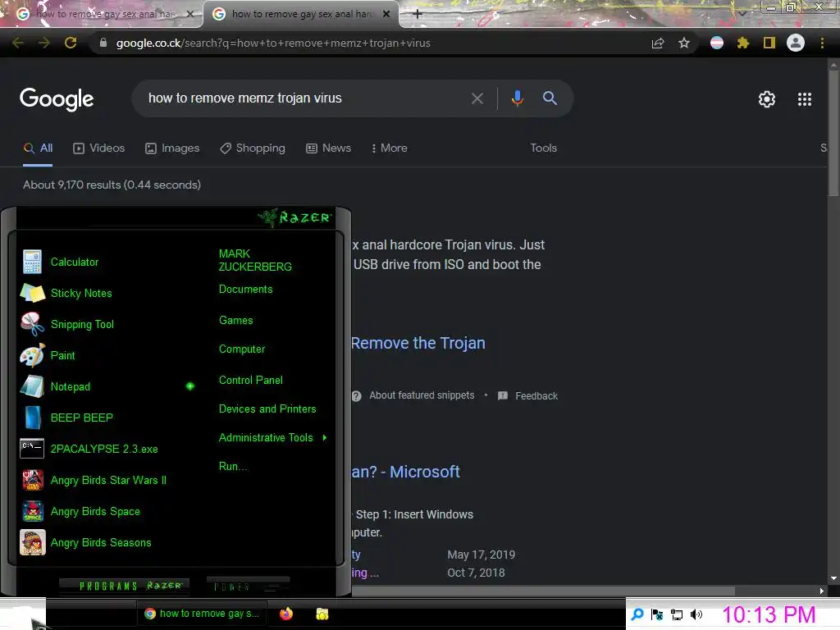Open Documents from start menu
Viewport: 840px width, 630px height.
pos(245,290)
